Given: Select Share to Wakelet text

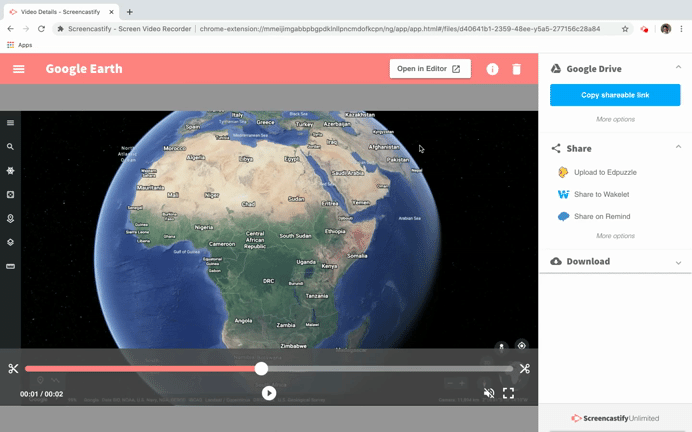Looking at the screenshot, I should click(602, 194).
